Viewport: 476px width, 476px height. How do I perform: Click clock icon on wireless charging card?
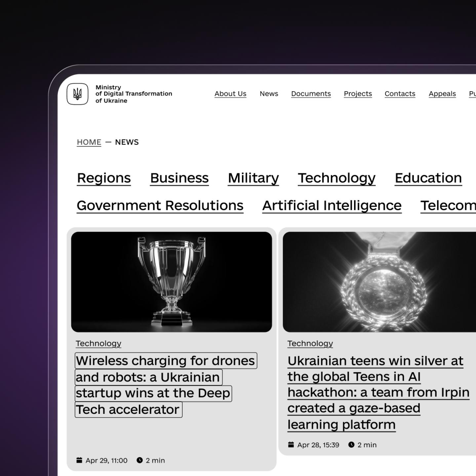139,460
